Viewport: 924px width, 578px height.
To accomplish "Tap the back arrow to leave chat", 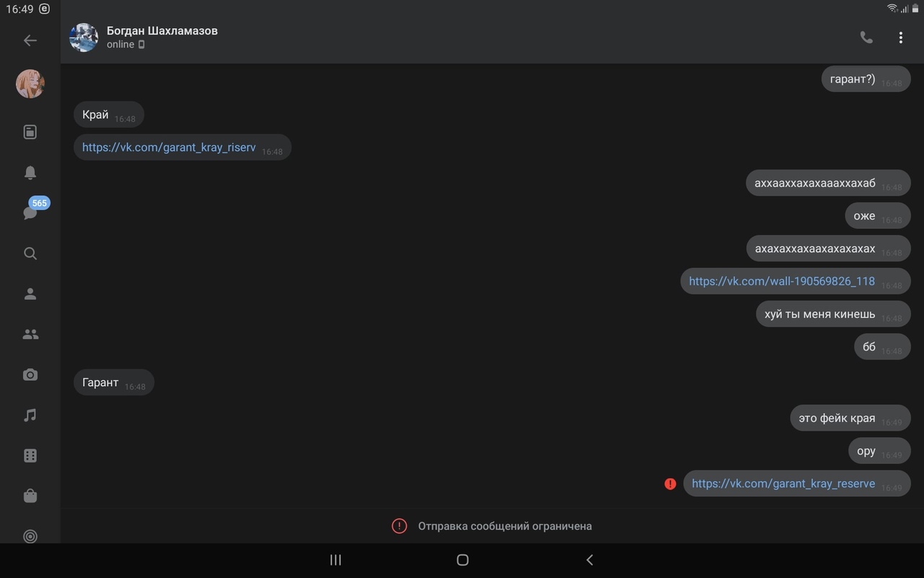I will [x=30, y=40].
